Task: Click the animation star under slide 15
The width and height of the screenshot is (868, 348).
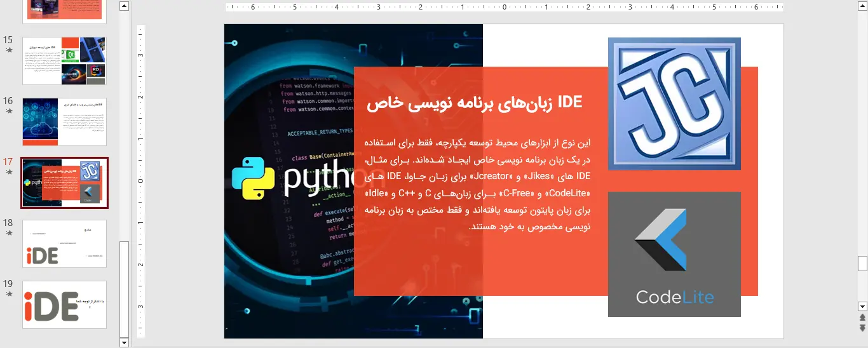Action: coord(9,50)
